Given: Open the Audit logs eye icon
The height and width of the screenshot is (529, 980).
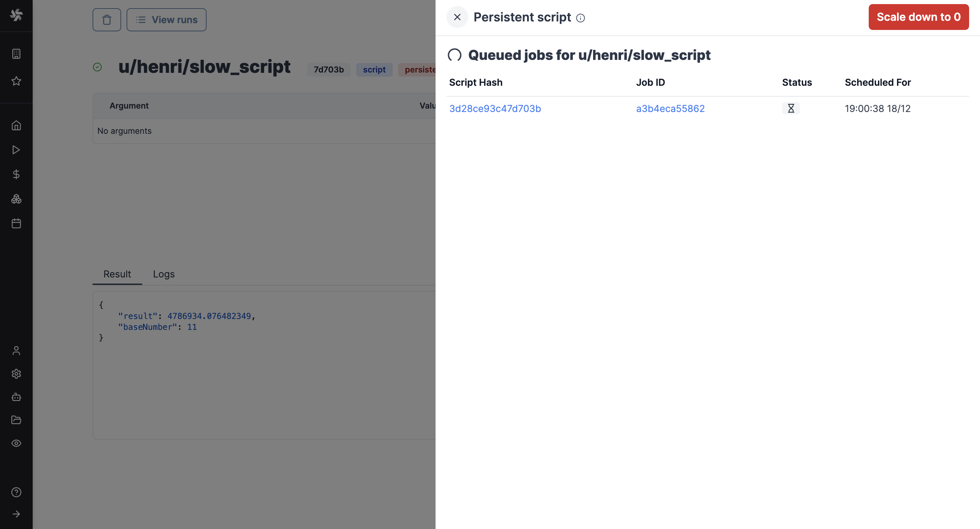Looking at the screenshot, I should tap(16, 443).
